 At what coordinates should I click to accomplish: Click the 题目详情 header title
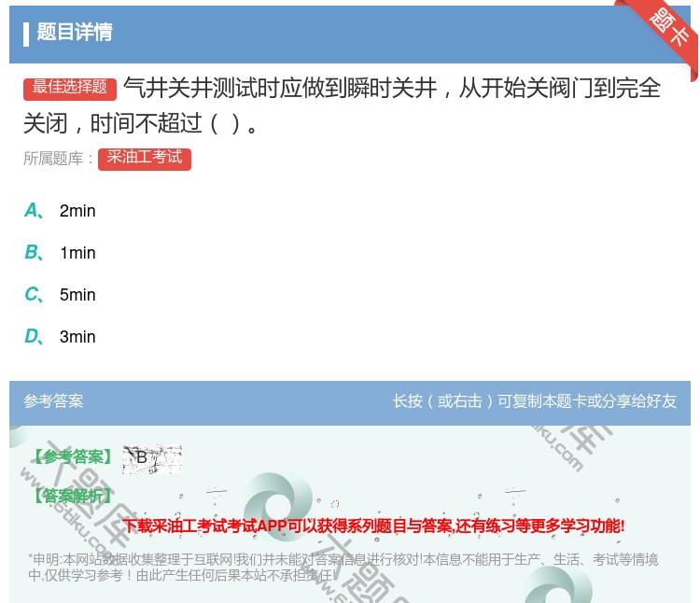pos(75,33)
